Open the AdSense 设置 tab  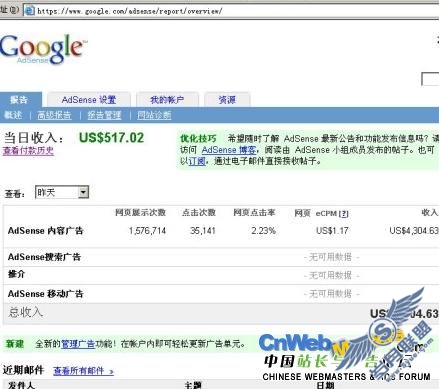89,100
